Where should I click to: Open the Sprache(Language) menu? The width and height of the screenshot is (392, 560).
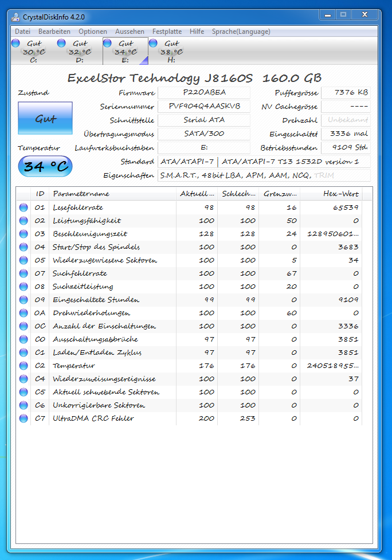[241, 32]
